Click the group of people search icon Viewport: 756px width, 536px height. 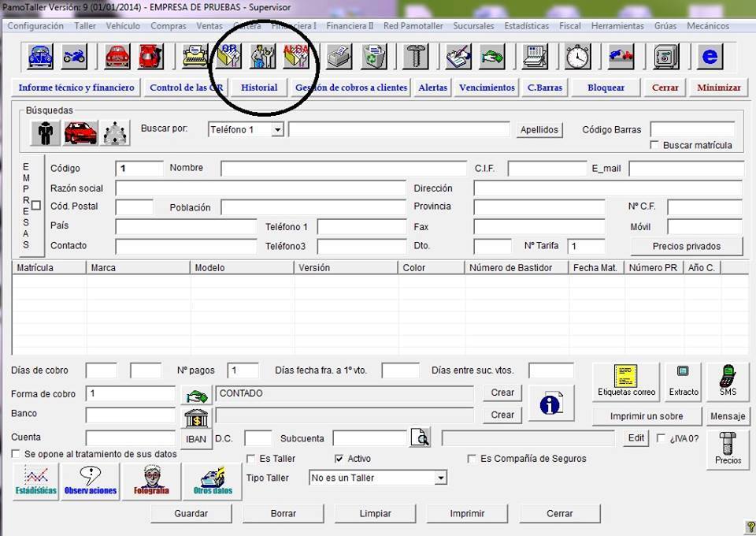pos(115,132)
